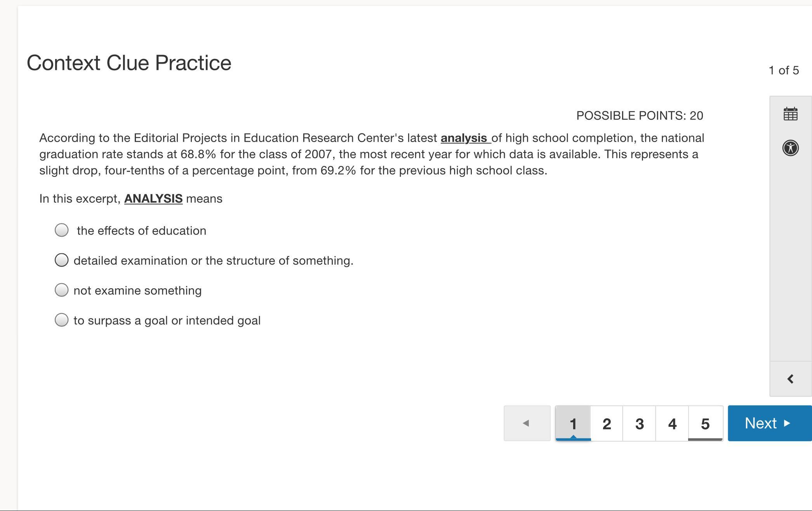The width and height of the screenshot is (812, 511).
Task: Go to the previous question arrow
Action: click(527, 423)
